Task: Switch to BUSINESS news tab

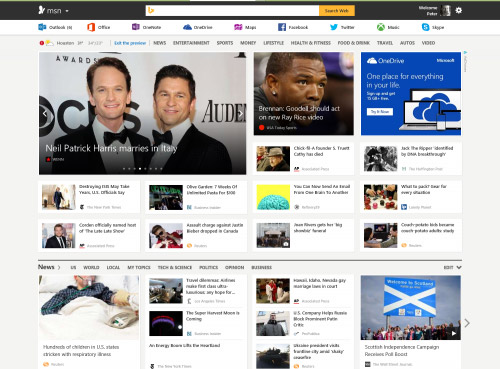Action: [262, 267]
